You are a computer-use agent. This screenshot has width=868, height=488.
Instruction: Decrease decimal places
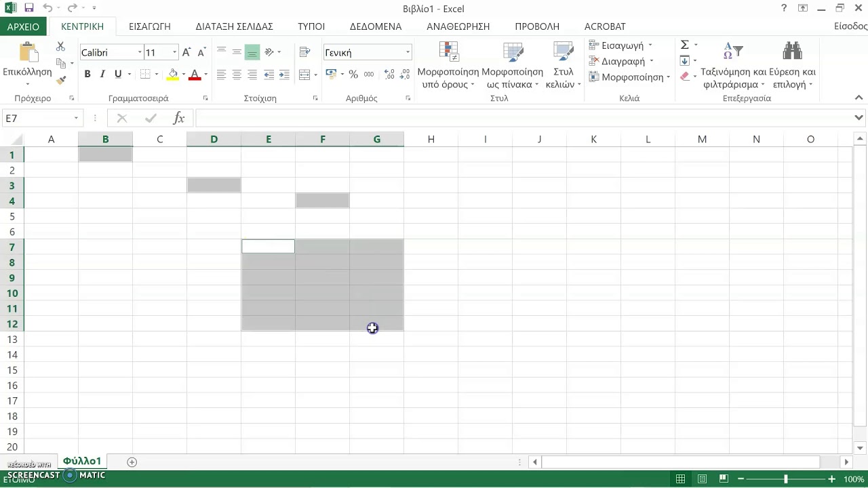pos(405,74)
